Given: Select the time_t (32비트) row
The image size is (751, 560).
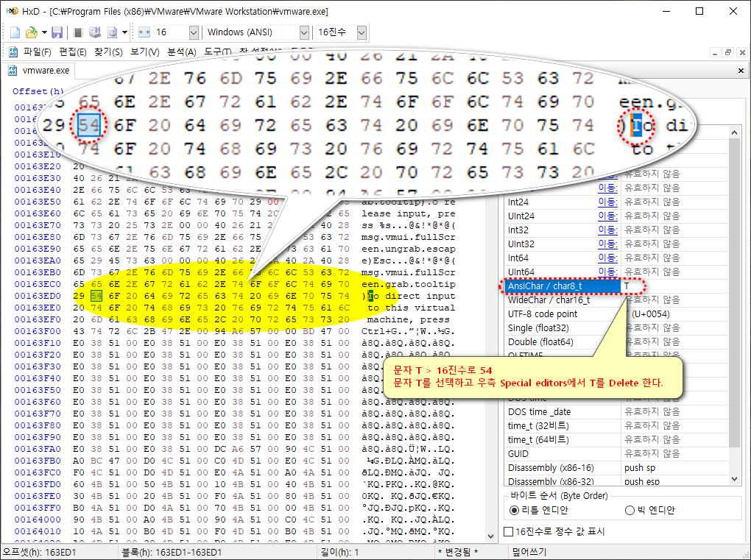Looking at the screenshot, I should click(616, 425).
